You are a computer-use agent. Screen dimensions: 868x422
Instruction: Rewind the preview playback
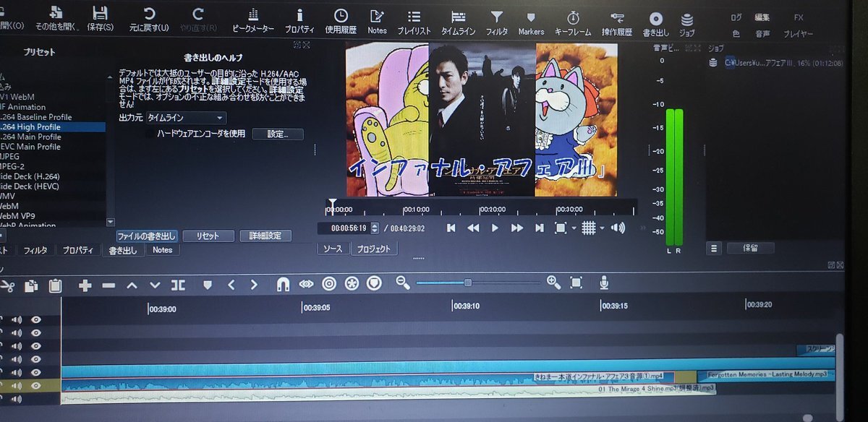click(473, 228)
